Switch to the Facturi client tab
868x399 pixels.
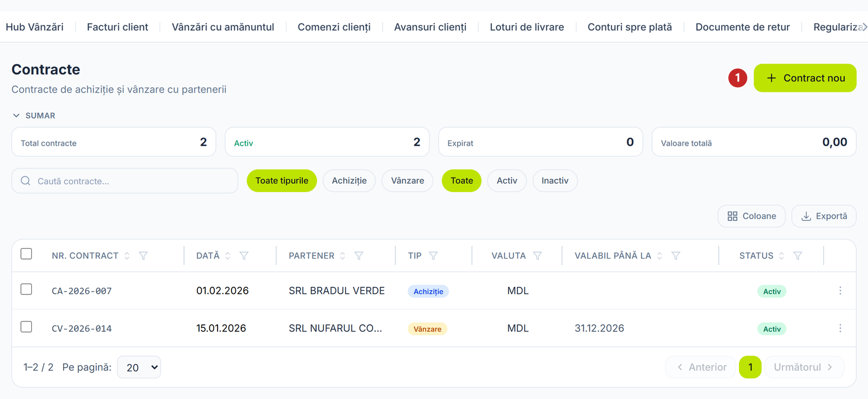tap(117, 27)
